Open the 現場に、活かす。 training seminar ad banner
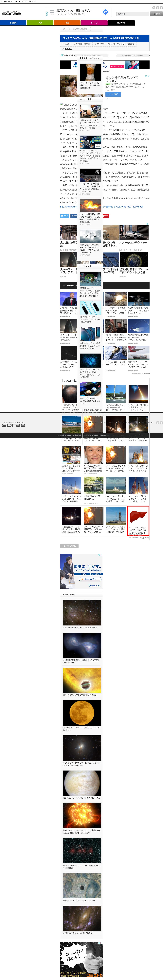163x980 pixels. (x=81, y=571)
